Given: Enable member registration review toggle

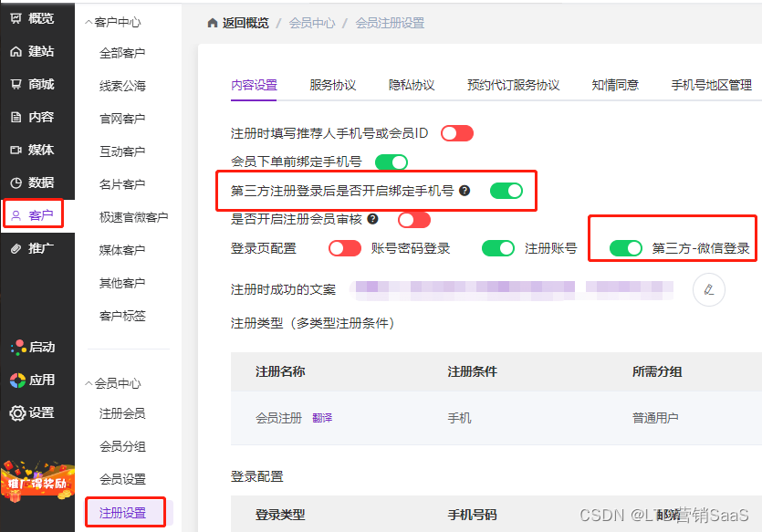Looking at the screenshot, I should 413,219.
